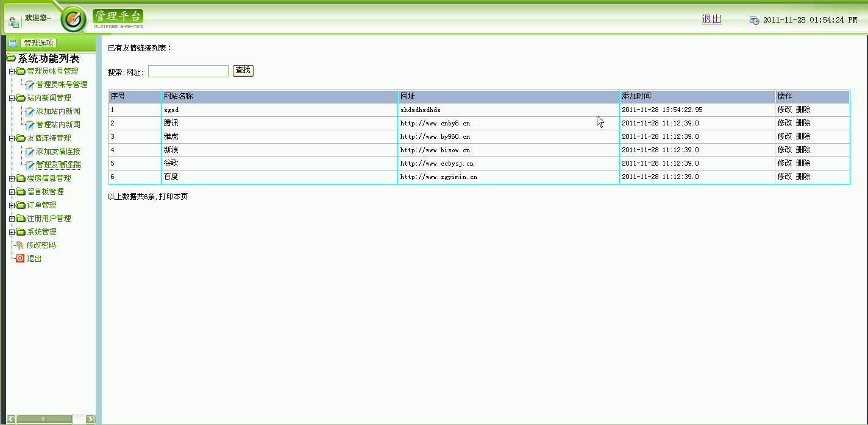Open 添加站内新闻 in the tree
Viewport: 868px width, 425px height.
click(58, 111)
